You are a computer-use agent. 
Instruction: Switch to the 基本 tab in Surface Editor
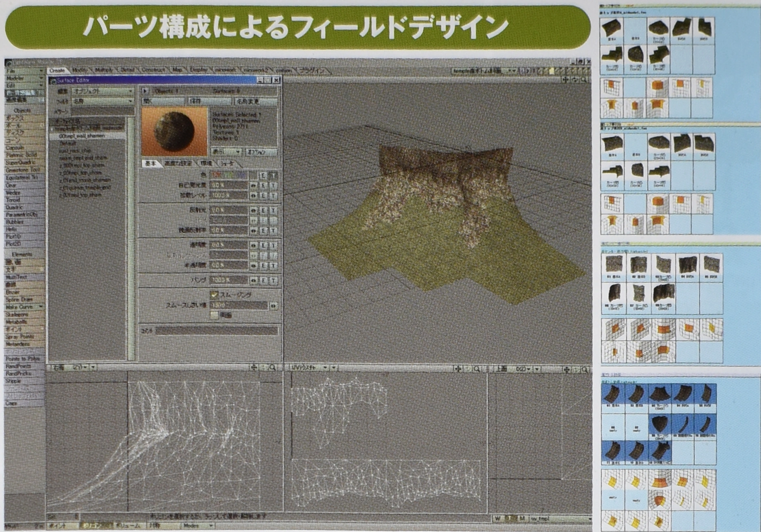tap(151, 163)
